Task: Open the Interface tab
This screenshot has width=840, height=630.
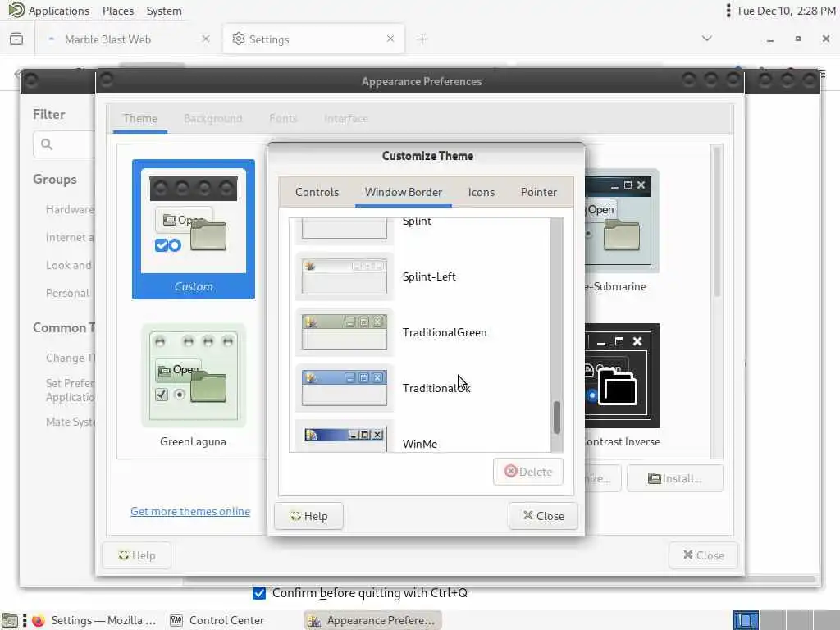Action: (x=345, y=118)
